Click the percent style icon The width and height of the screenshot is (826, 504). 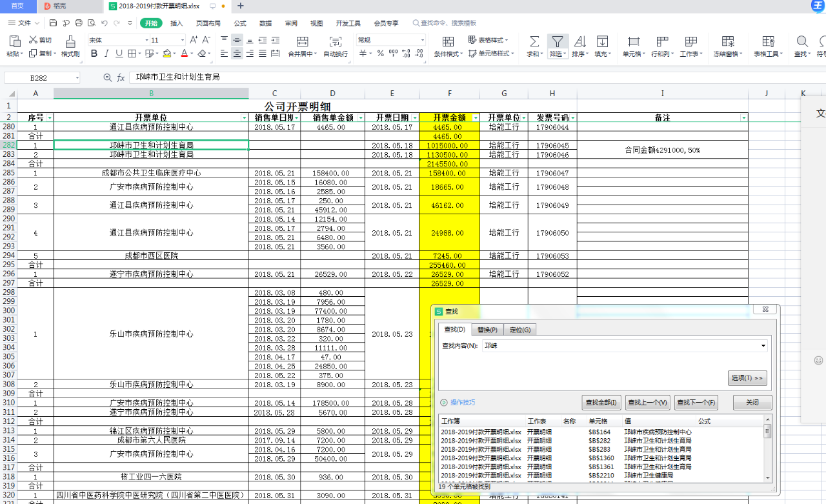click(x=380, y=54)
